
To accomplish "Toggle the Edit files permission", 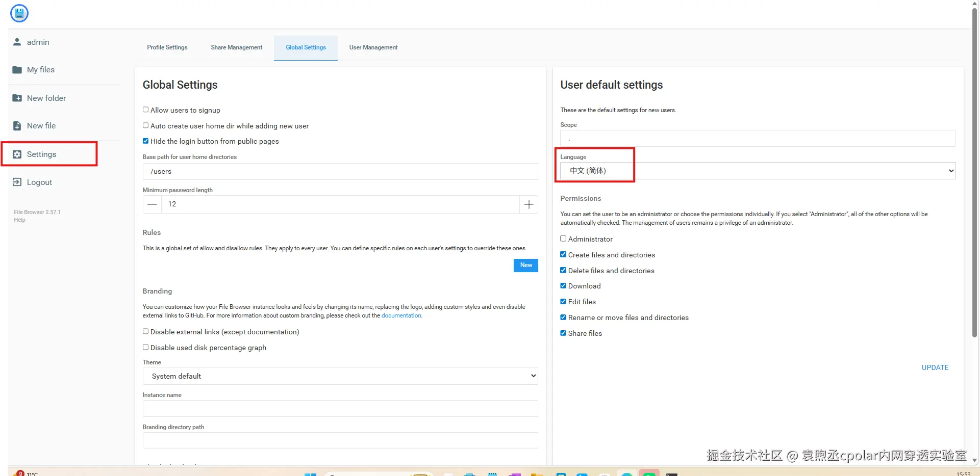I will pyautogui.click(x=563, y=301).
